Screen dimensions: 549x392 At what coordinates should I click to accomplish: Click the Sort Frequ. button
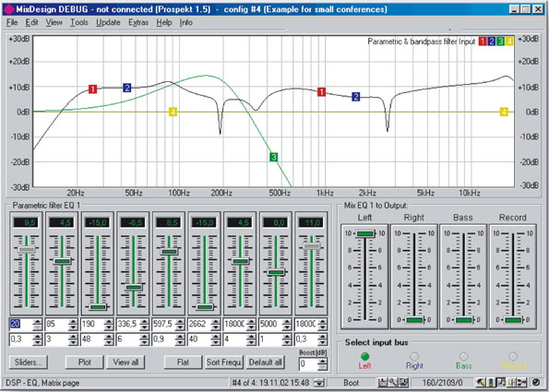[224, 362]
